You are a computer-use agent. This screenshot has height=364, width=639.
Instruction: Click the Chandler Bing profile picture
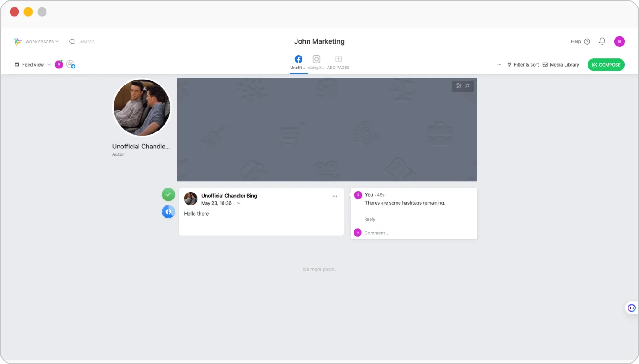(x=142, y=108)
